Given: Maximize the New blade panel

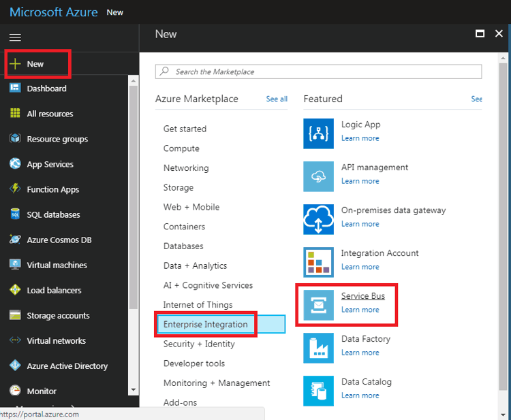Looking at the screenshot, I should 480,33.
